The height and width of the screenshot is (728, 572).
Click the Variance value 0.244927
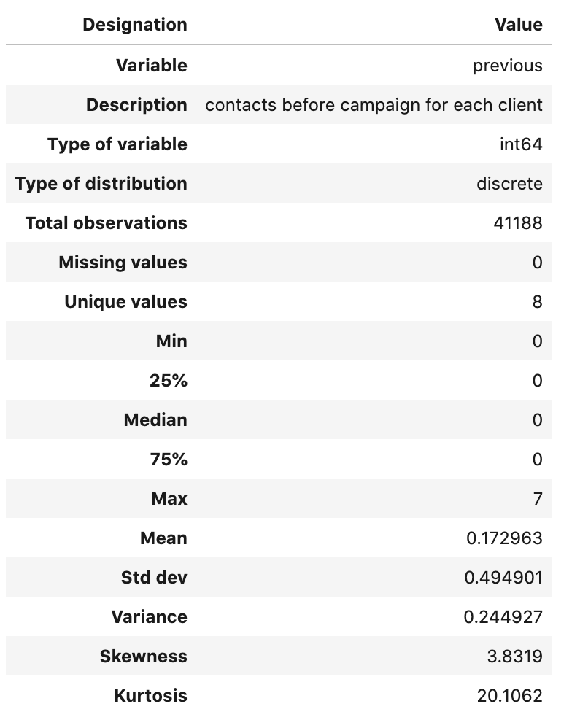(x=503, y=618)
